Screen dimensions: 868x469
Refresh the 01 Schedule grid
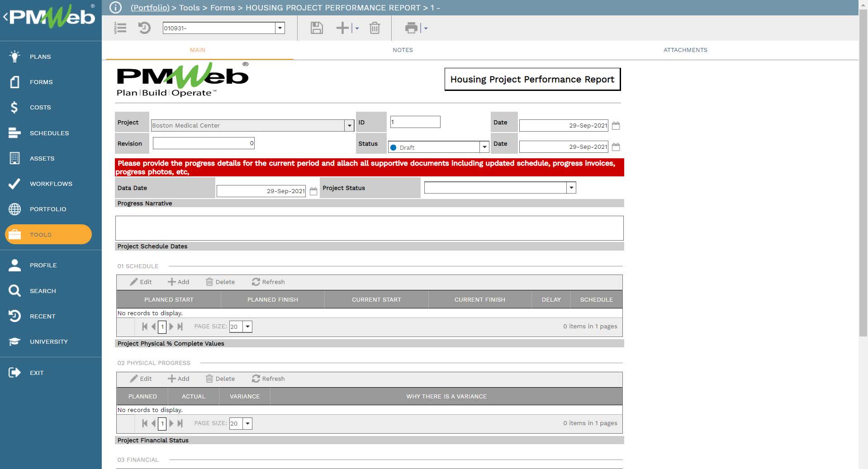coord(268,282)
